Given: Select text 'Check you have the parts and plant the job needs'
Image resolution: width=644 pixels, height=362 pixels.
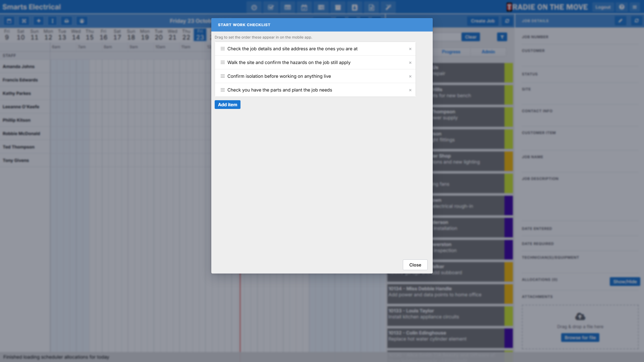Looking at the screenshot, I should coord(280,90).
